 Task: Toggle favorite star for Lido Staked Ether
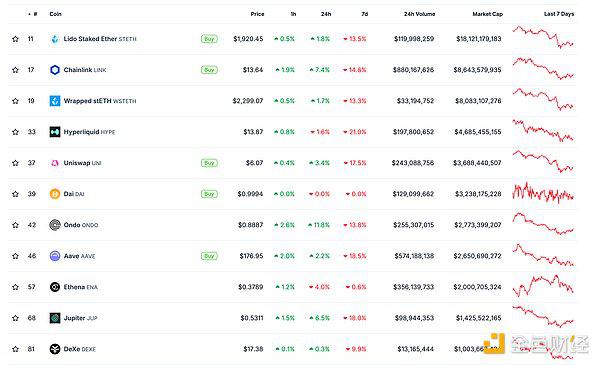click(x=15, y=39)
